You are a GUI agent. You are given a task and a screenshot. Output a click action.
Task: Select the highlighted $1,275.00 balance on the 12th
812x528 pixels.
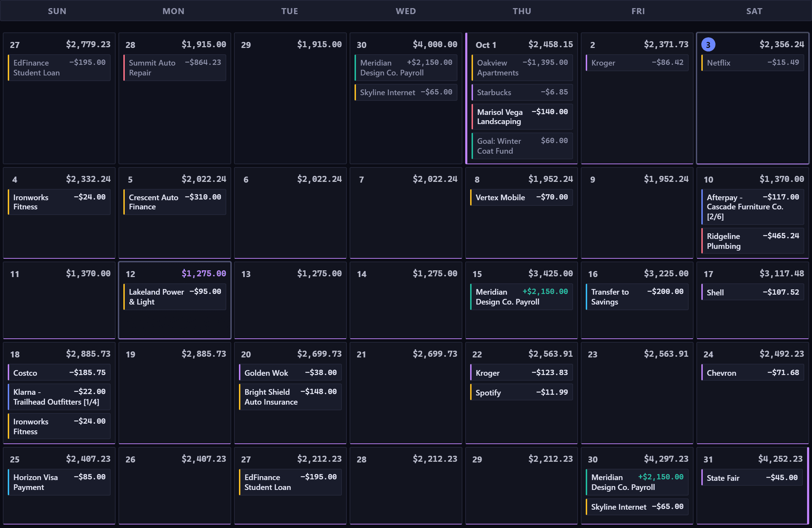coord(204,274)
